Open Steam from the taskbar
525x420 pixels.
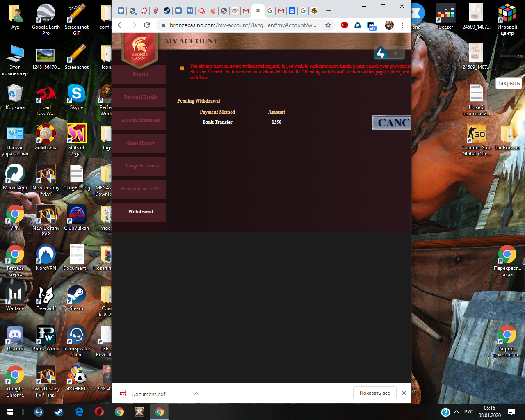point(59,412)
